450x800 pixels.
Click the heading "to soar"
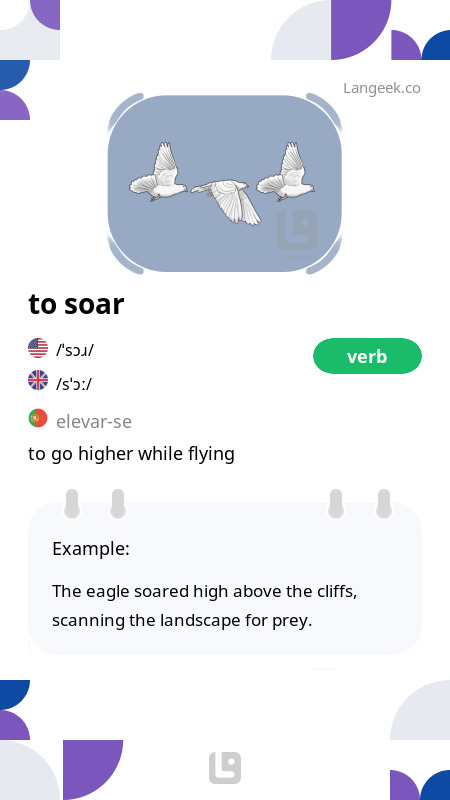pyautogui.click(x=76, y=304)
